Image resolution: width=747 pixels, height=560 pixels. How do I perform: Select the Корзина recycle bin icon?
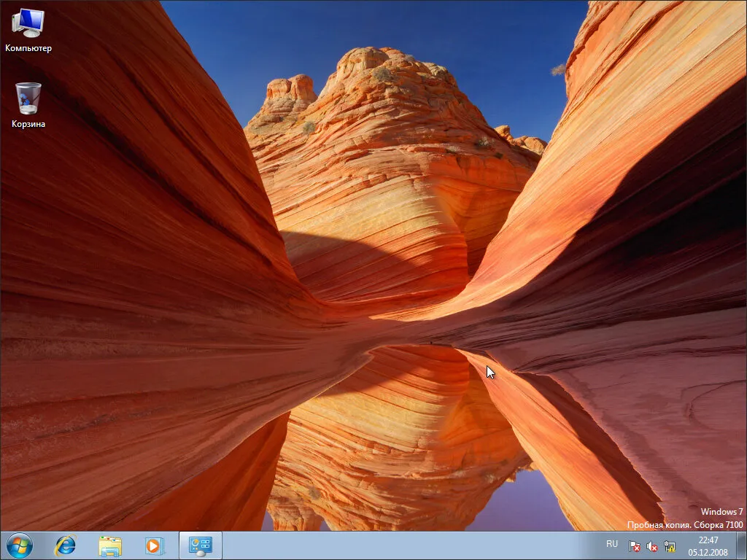coord(28,105)
